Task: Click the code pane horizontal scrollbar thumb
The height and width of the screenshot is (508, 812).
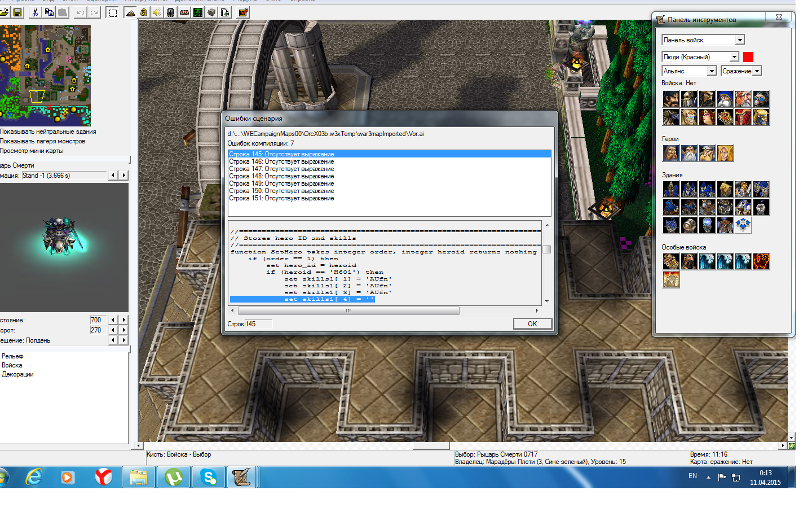Action: 348,310
